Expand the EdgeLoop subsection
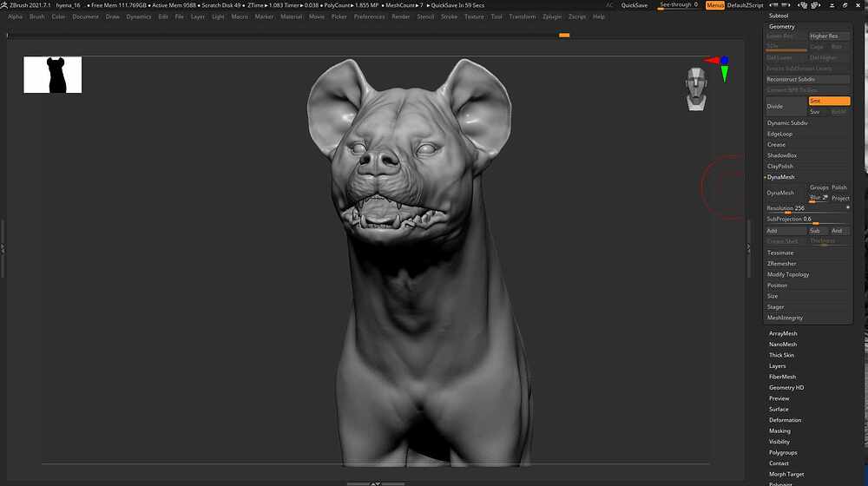 [779, 134]
